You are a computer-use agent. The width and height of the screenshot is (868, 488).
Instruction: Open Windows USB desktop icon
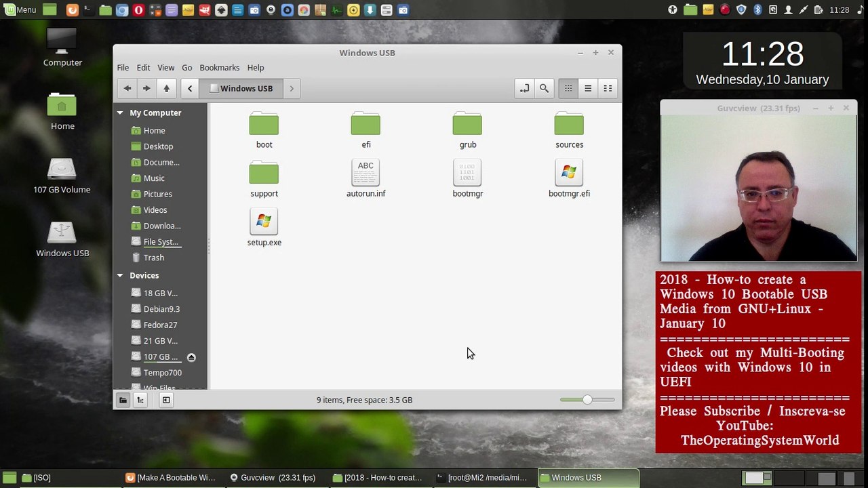point(62,239)
